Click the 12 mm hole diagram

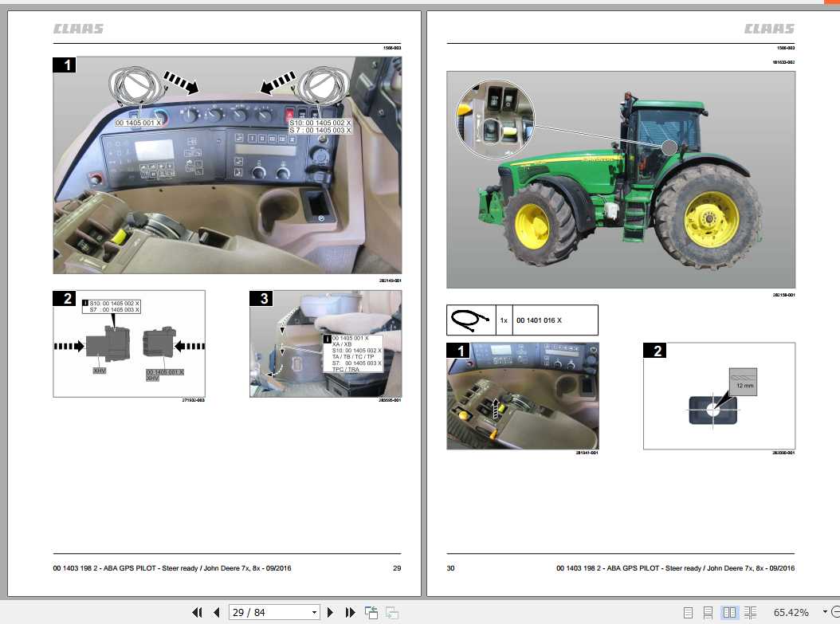point(720,396)
